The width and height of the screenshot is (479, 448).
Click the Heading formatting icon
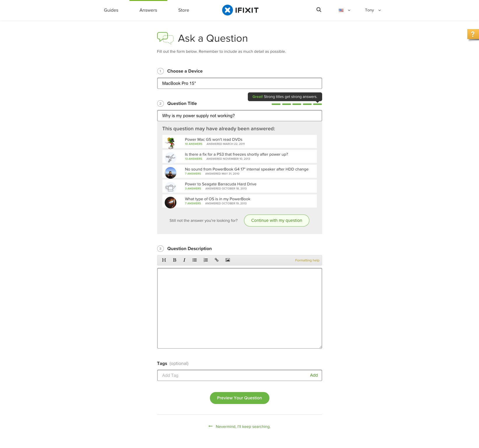[x=164, y=260]
